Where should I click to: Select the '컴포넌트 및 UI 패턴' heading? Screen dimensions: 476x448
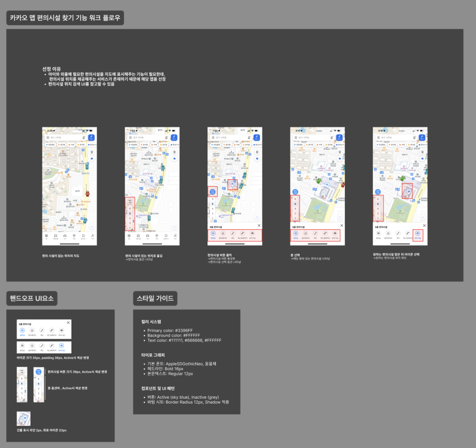[x=158, y=388]
